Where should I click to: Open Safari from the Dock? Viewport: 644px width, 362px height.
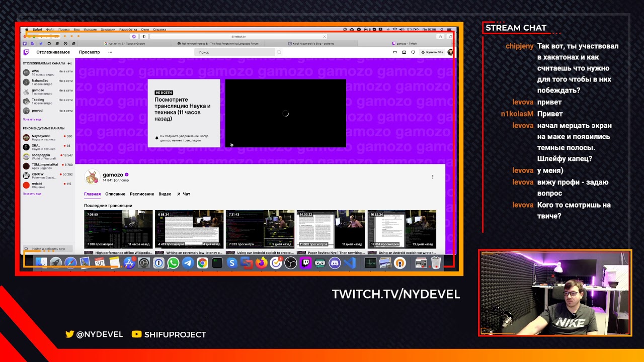coord(70,262)
